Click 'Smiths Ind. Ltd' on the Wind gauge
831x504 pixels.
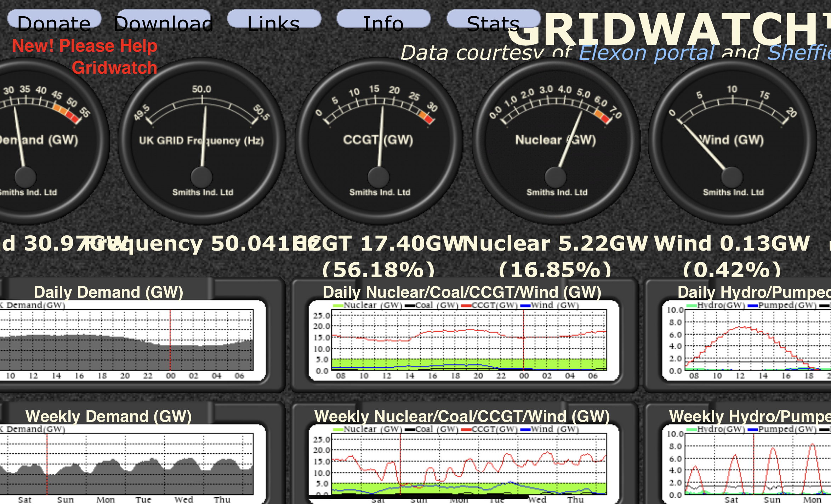(x=733, y=192)
